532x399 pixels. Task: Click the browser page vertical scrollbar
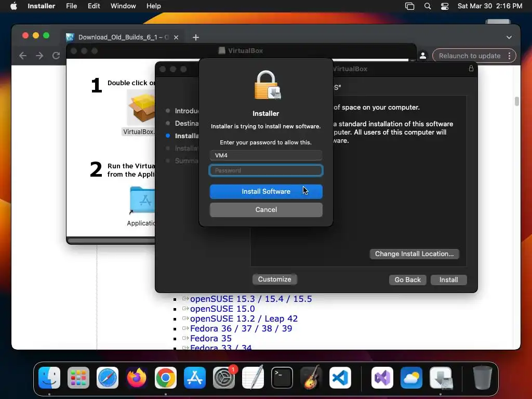point(517,101)
